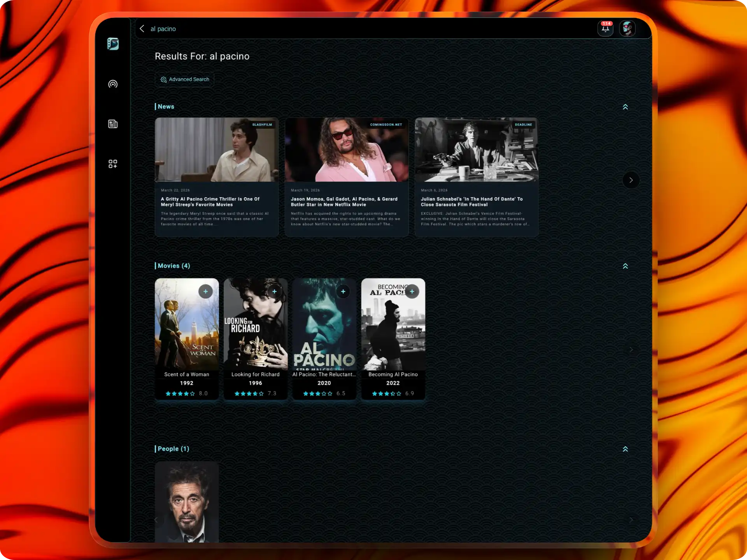Select the add-apps grid icon in sidebar
This screenshot has height=560, width=747.
coord(113,164)
